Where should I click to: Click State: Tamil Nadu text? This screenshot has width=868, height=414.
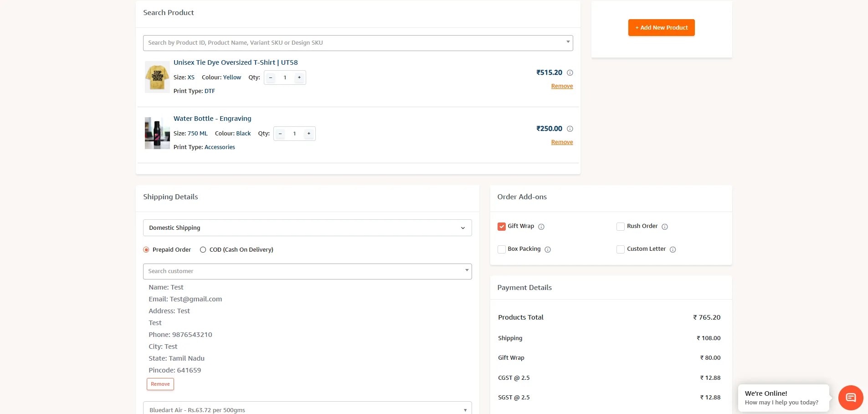click(177, 358)
